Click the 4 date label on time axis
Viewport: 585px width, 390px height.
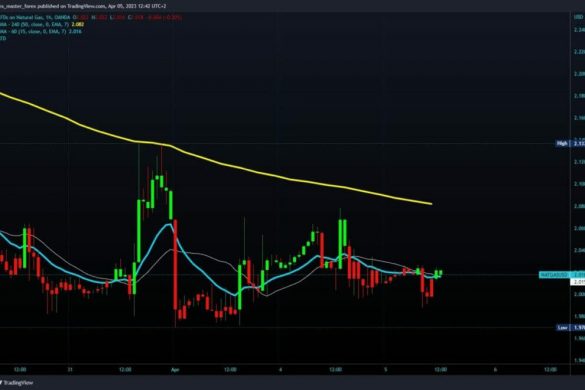coord(281,370)
